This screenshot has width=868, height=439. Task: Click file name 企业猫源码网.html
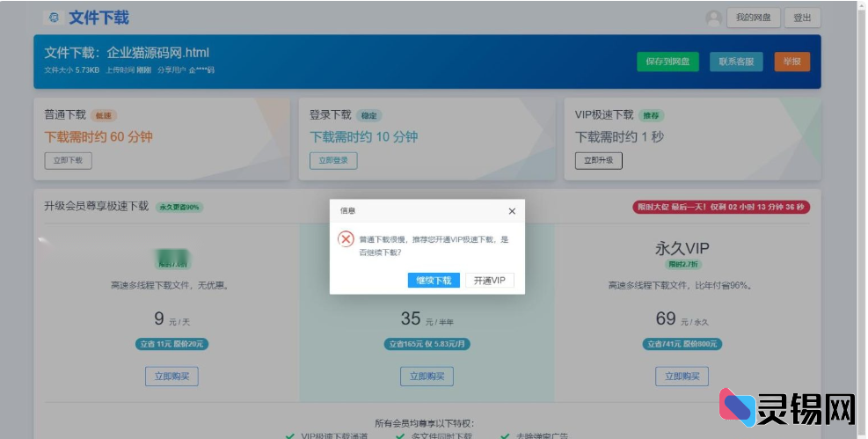coord(157,53)
